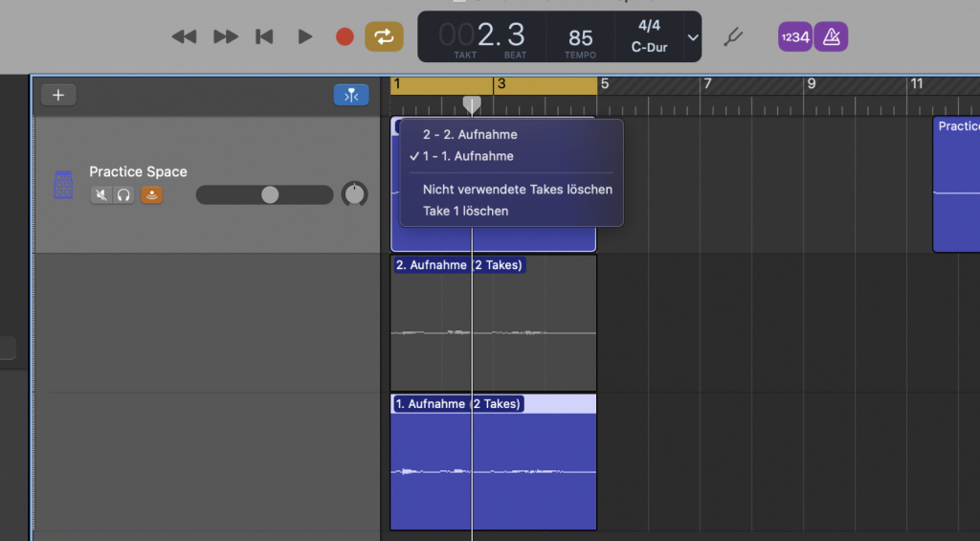Click the playhead marker in the ruler
Screen dimensions: 980x541
coord(471,104)
